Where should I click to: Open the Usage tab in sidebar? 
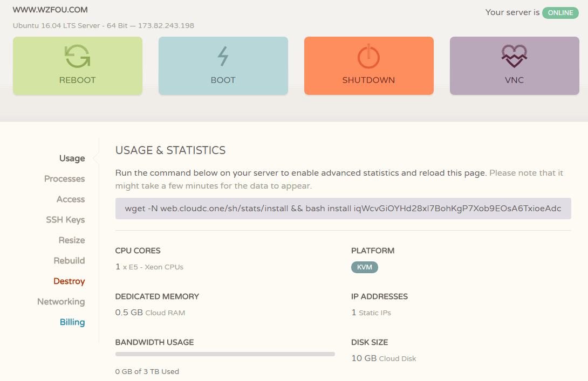coord(72,158)
